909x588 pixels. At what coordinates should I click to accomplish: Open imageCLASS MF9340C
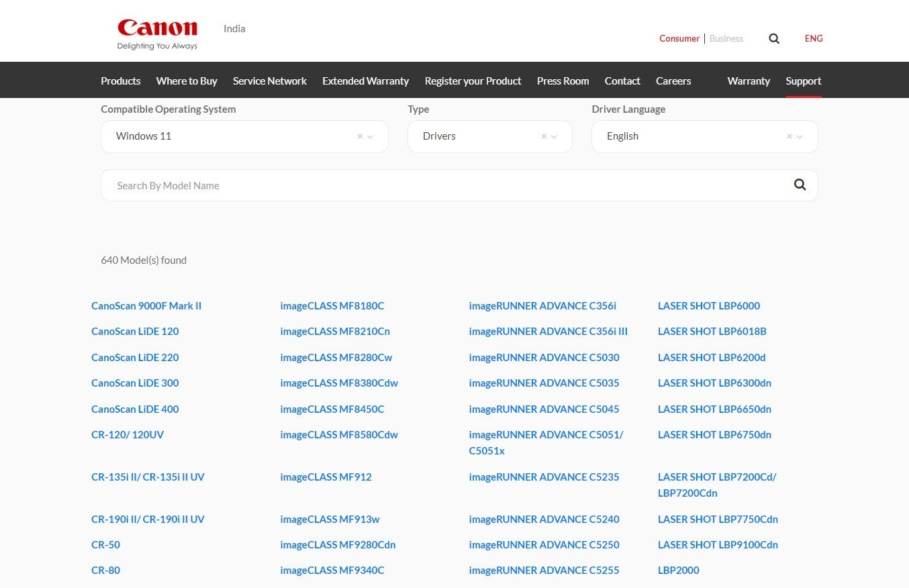click(332, 570)
